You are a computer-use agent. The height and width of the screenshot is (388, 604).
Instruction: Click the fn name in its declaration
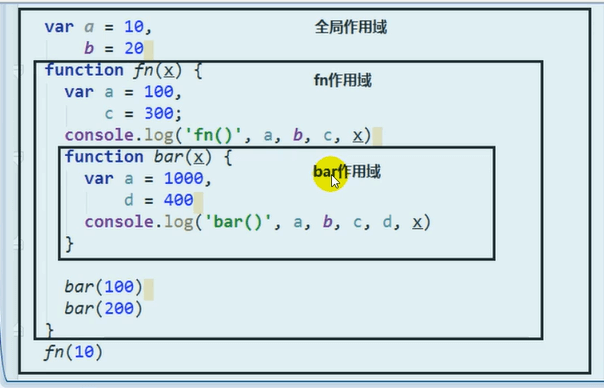pos(144,71)
